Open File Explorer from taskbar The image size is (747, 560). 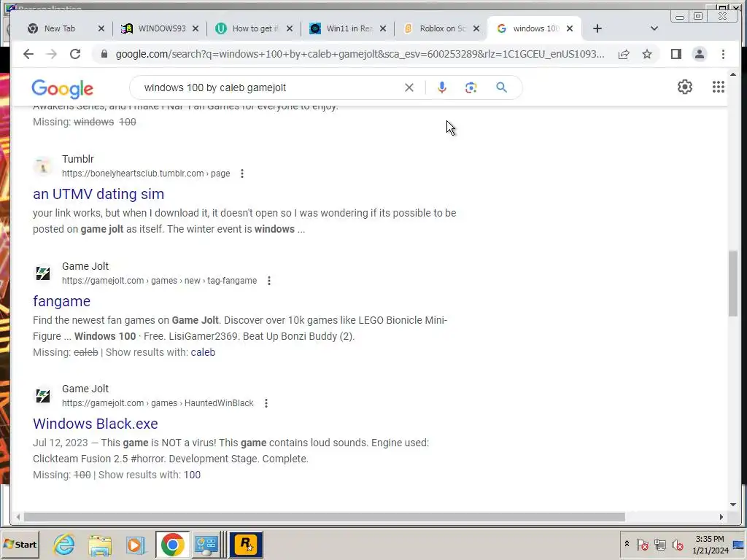(100, 545)
